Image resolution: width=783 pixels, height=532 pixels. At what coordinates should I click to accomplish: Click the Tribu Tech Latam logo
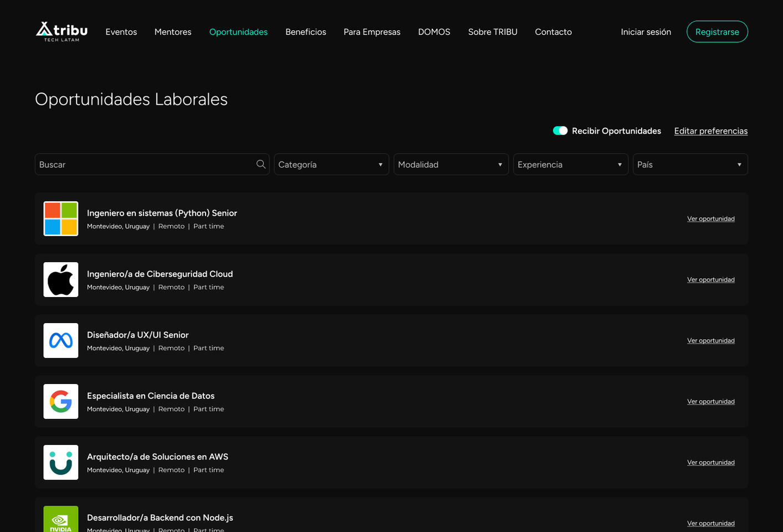click(62, 32)
